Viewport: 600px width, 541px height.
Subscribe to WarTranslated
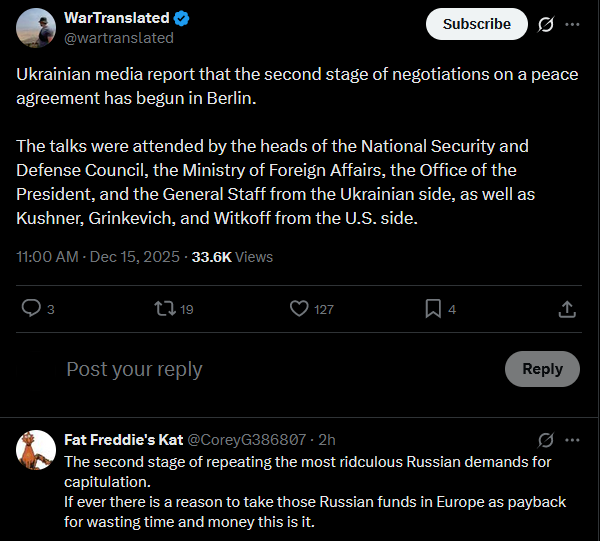476,24
